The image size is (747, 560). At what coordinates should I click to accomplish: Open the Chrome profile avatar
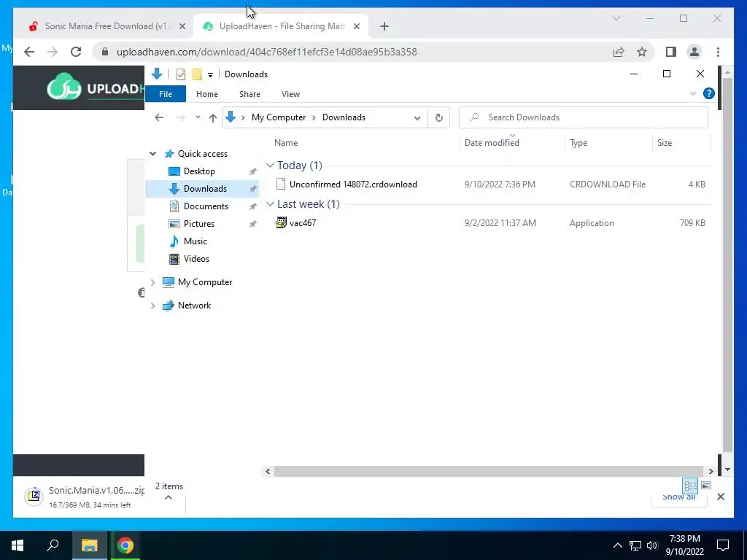click(x=694, y=52)
